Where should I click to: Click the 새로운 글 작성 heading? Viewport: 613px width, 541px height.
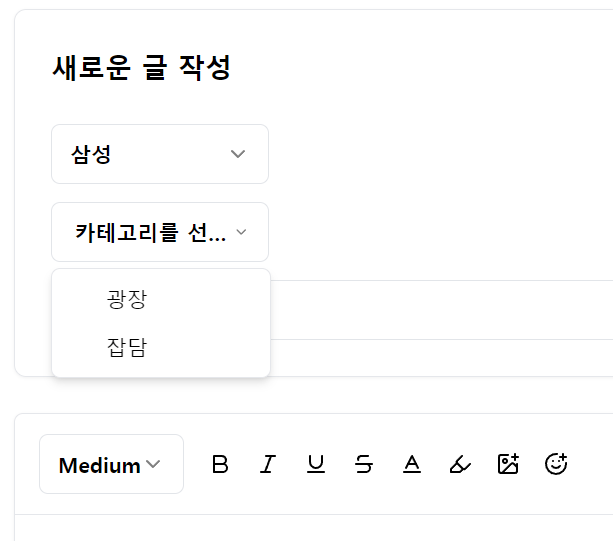pos(141,68)
